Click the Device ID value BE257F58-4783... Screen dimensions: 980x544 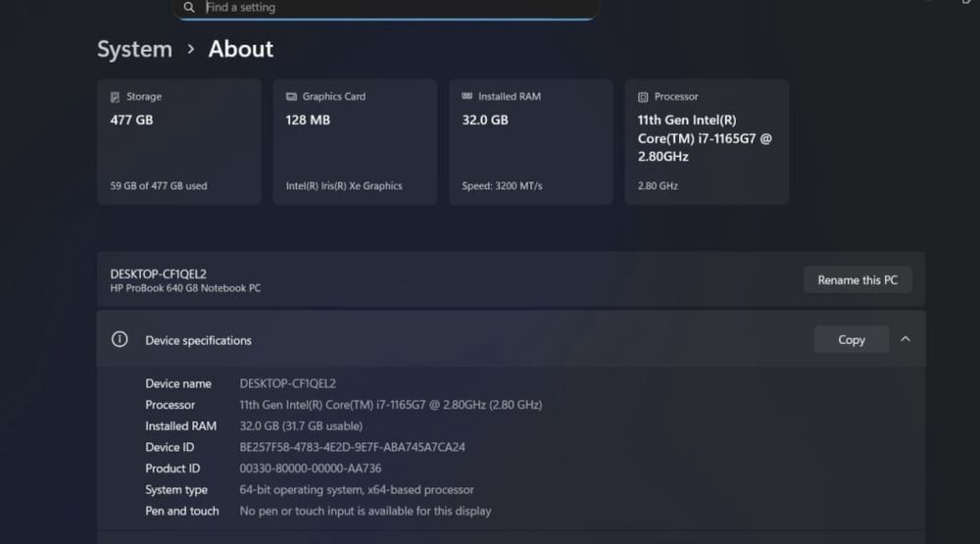tap(352, 447)
